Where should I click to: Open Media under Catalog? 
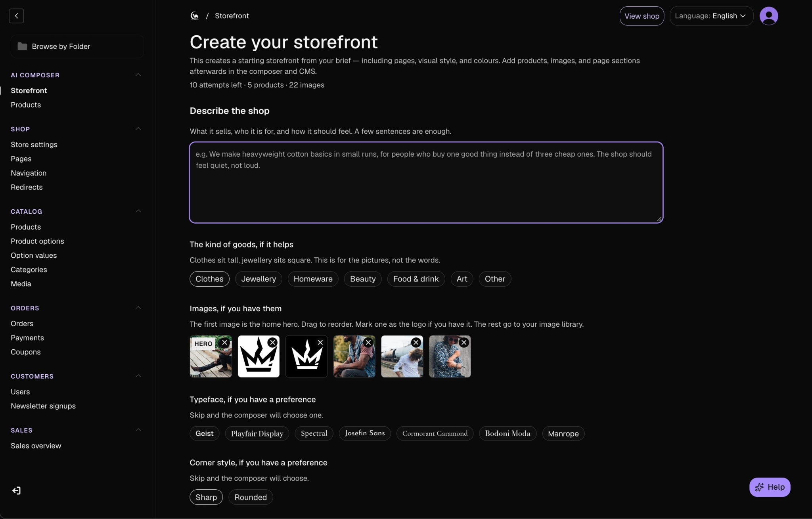click(x=21, y=283)
